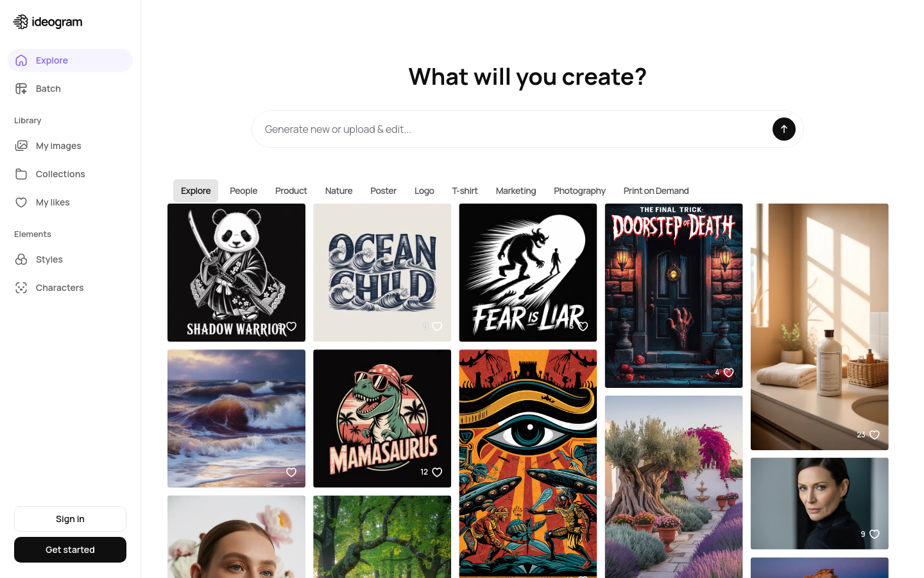
Task: Switch to the Poster category tab
Action: [x=383, y=191]
